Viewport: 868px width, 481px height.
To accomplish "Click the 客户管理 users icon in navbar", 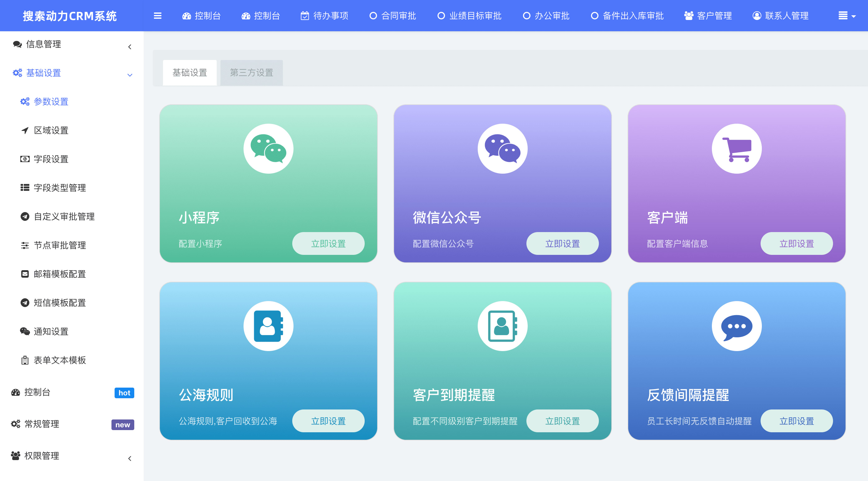I will click(x=689, y=16).
